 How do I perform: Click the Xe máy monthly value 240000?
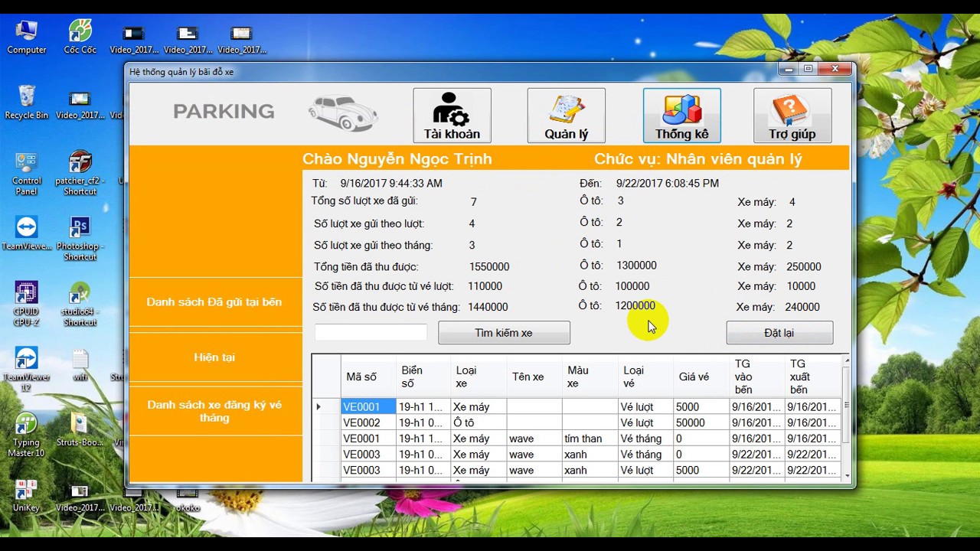coord(802,307)
